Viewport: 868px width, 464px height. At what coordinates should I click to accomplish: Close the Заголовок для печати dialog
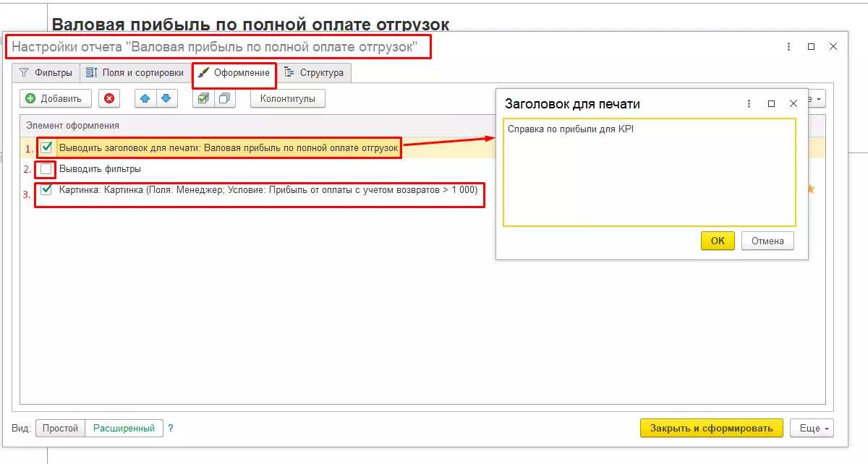tap(793, 103)
